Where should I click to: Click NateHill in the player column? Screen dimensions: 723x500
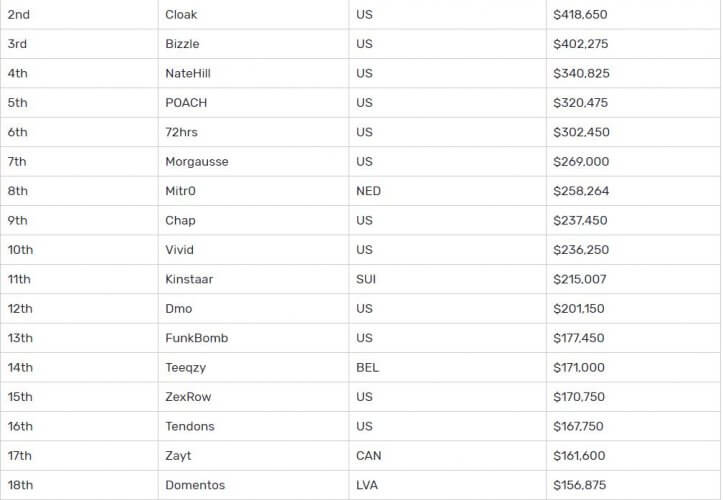point(188,73)
